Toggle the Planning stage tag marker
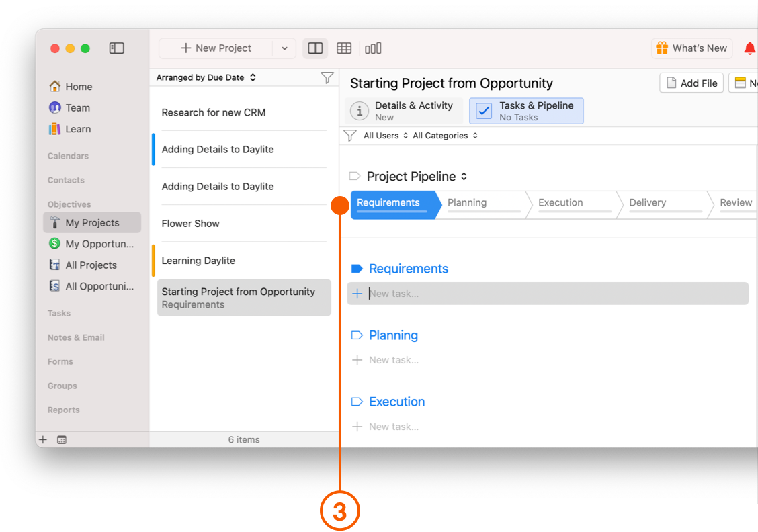Viewport: 758px width, 532px height. point(357,335)
